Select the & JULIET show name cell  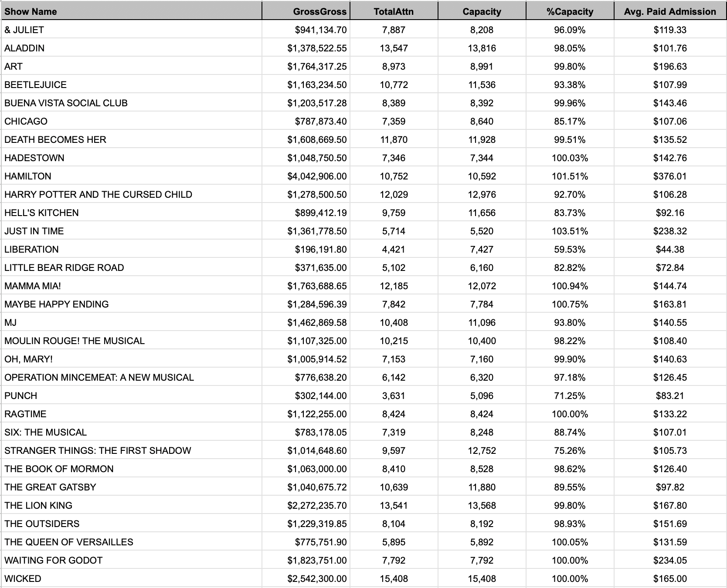24,30
